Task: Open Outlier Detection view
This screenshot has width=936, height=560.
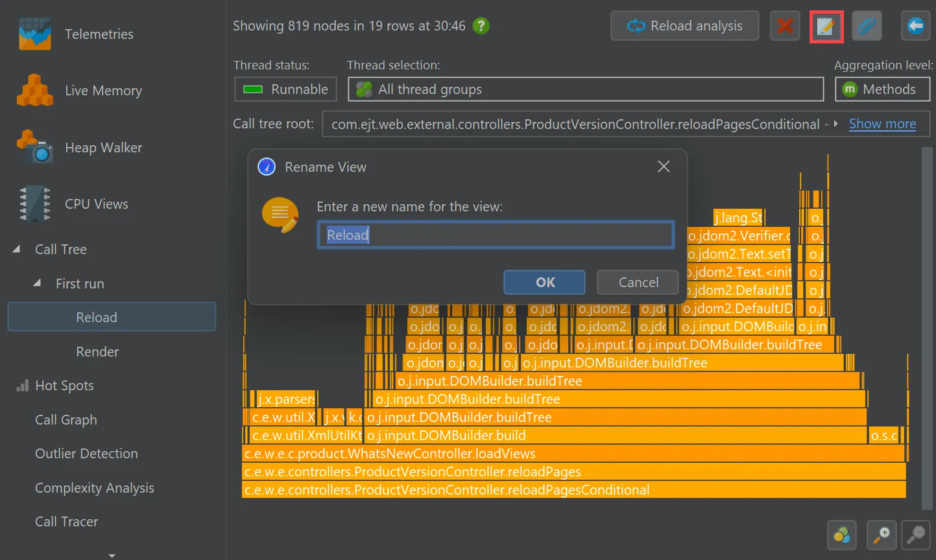Action: (86, 454)
